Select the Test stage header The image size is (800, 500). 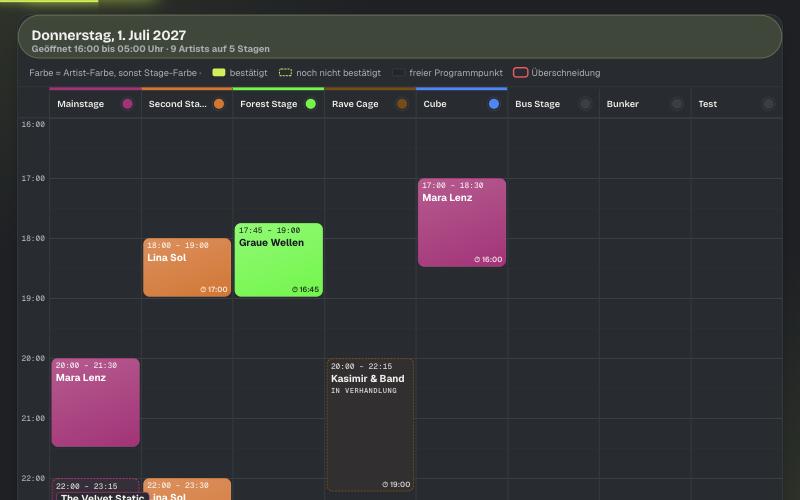tap(736, 104)
